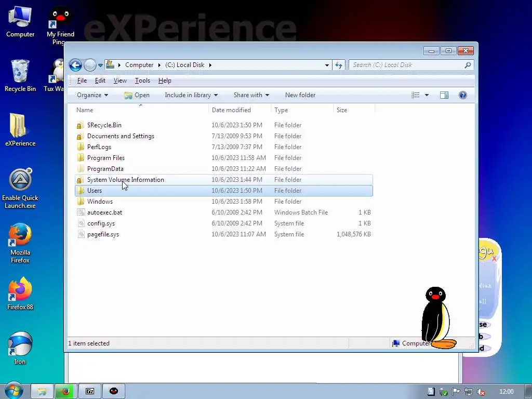Viewport: 532px width, 399px height.
Task: Toggle the preview pane icon
Action: tap(444, 95)
